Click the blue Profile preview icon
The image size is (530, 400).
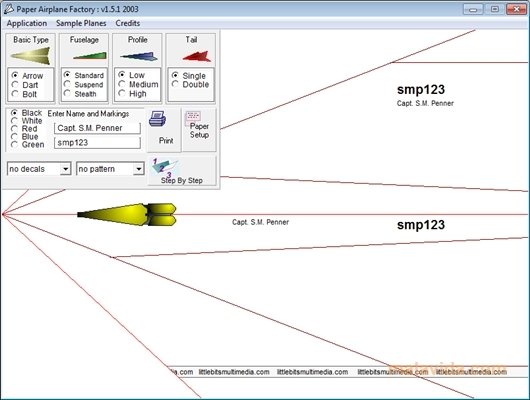(x=139, y=56)
